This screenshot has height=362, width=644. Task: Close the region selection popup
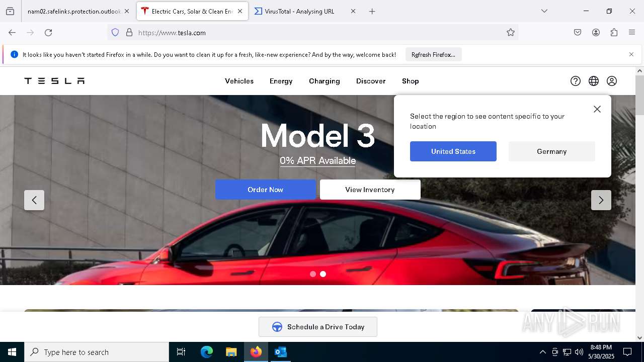[x=597, y=109]
